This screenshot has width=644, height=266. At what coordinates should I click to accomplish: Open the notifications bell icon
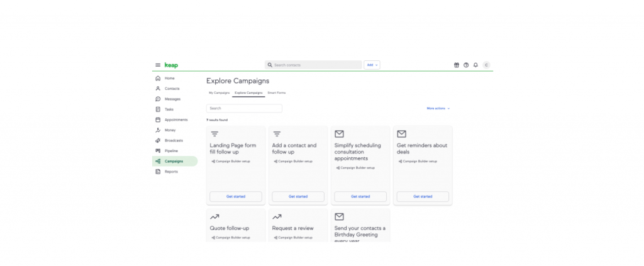pos(475,65)
